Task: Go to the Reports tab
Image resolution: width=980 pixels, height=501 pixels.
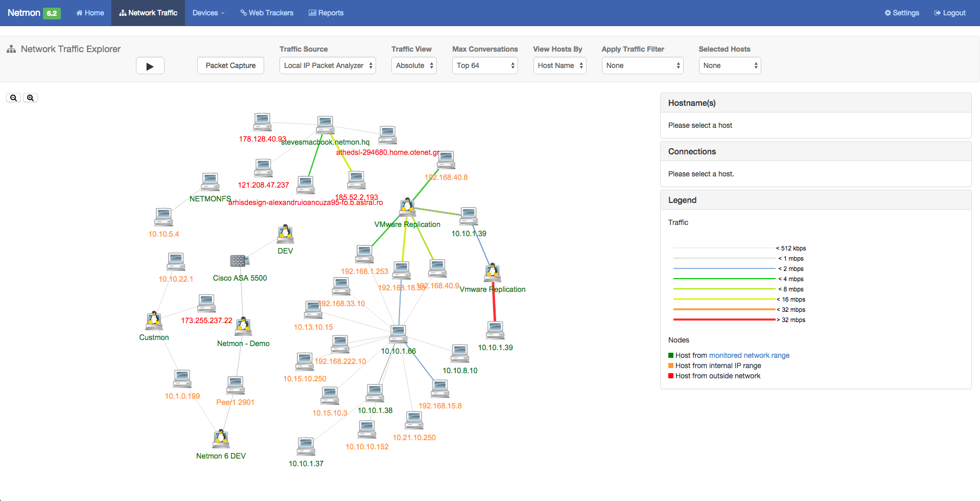Action: (326, 13)
